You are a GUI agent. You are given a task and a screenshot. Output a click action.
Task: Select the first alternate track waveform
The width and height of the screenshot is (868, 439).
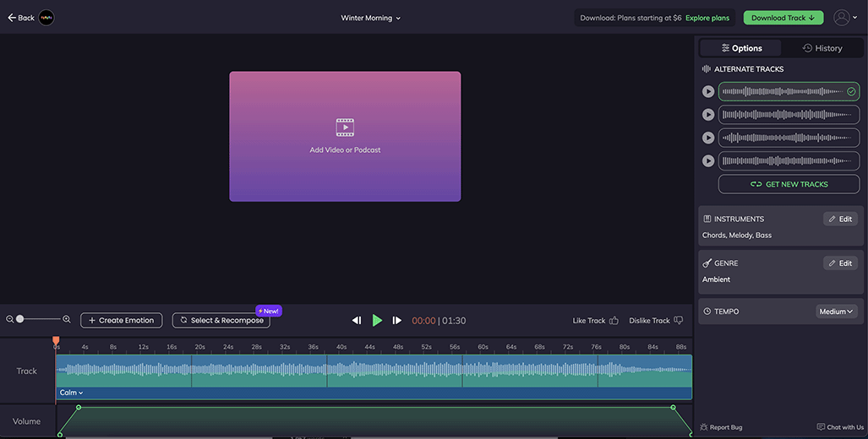[x=789, y=91]
